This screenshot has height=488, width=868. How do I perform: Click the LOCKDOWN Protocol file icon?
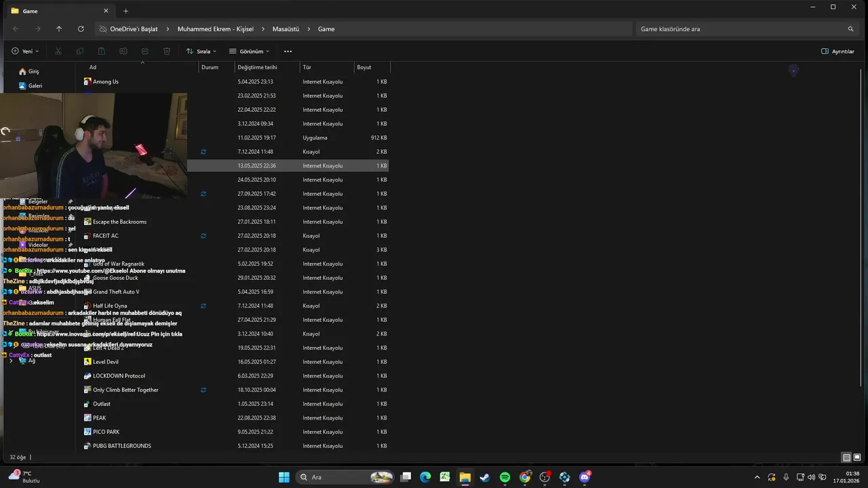87,375
